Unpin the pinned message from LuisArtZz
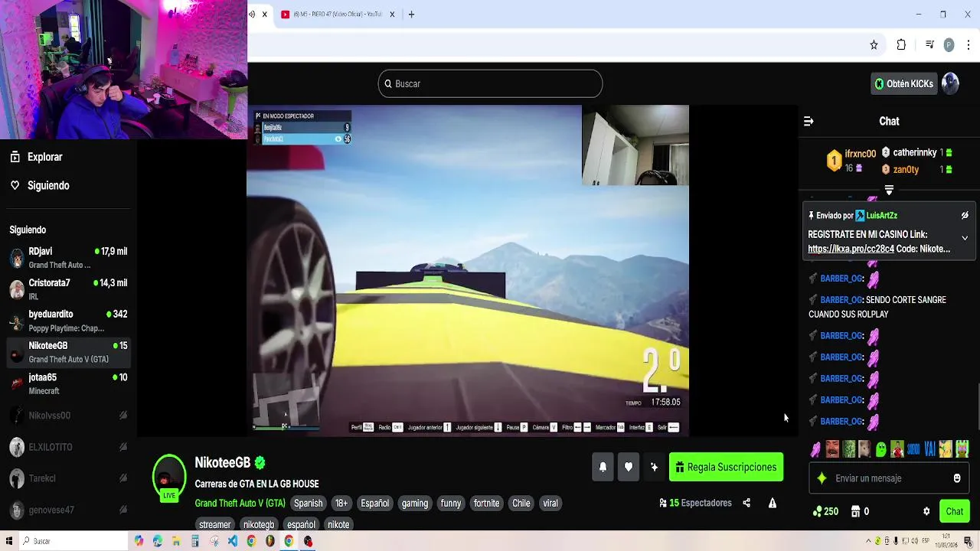 (965, 216)
